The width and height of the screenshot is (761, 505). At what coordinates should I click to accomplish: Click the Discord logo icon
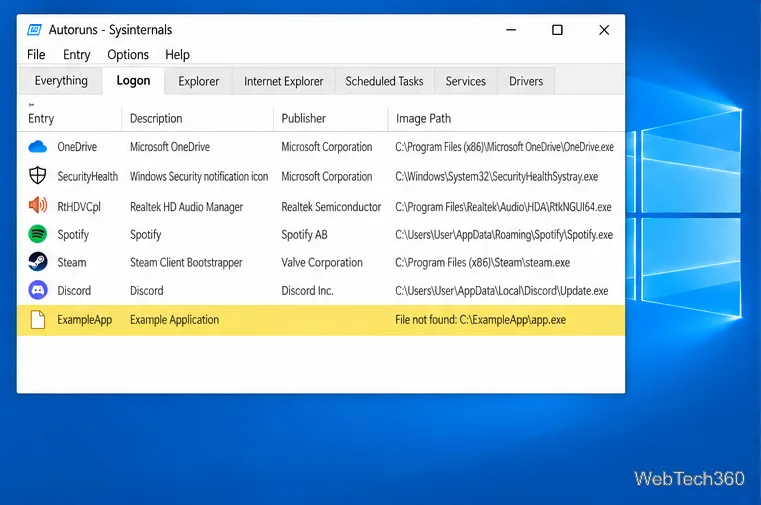tap(37, 290)
